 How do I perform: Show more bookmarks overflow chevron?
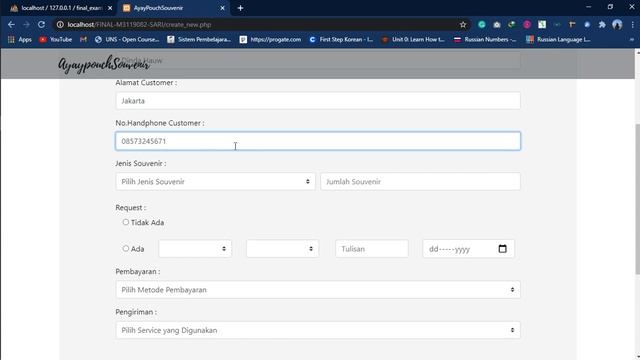point(632,40)
